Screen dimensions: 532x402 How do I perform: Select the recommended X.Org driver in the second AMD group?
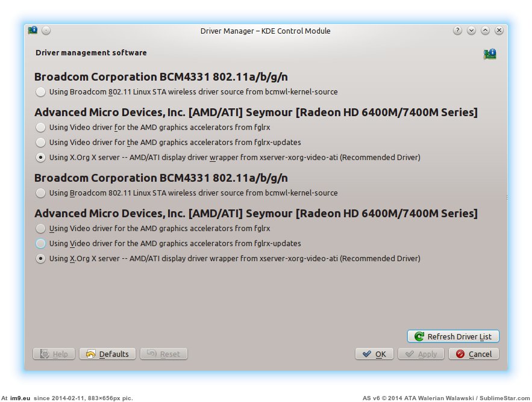(40, 259)
